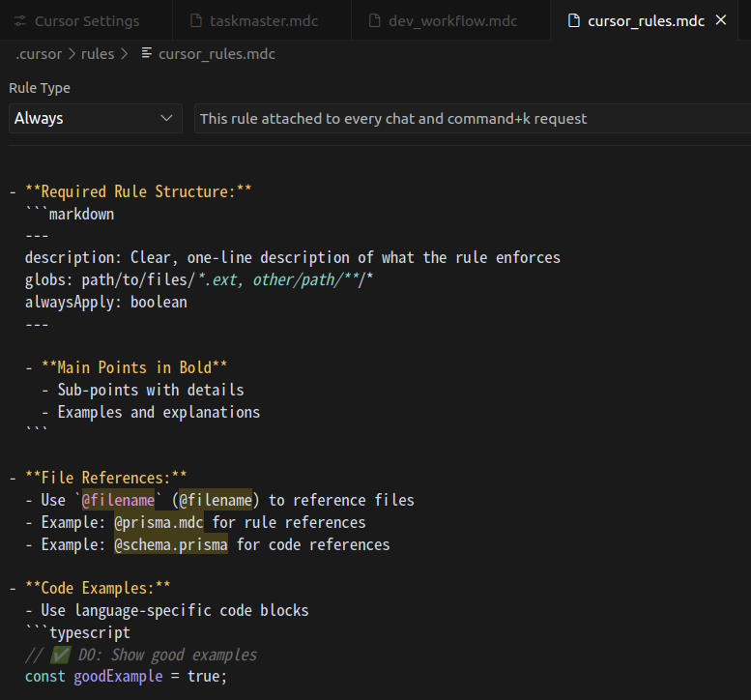Click the taskmaster.mdc file icon
751x700 pixels.
coord(196,20)
